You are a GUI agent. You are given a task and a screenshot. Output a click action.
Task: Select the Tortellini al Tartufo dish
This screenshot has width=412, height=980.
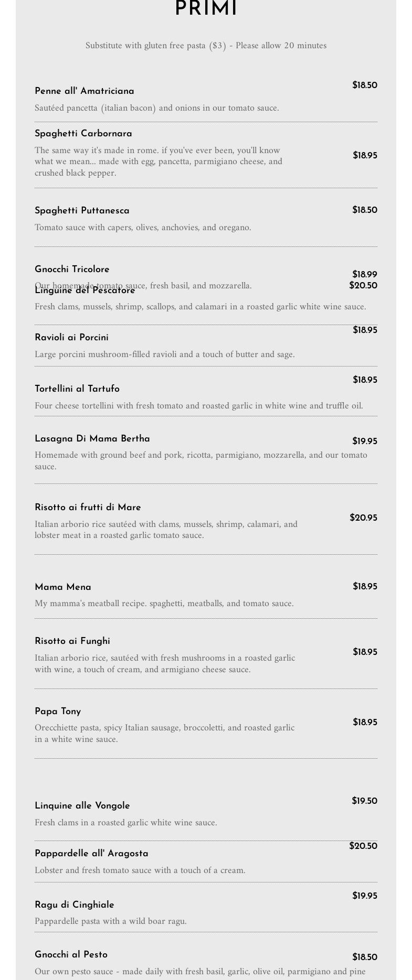coord(77,389)
